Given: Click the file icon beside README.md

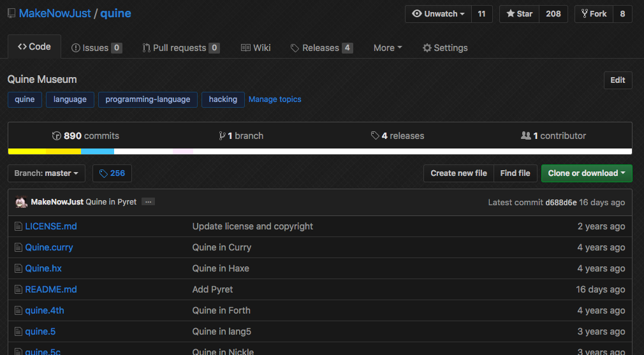Looking at the screenshot, I should coord(18,289).
